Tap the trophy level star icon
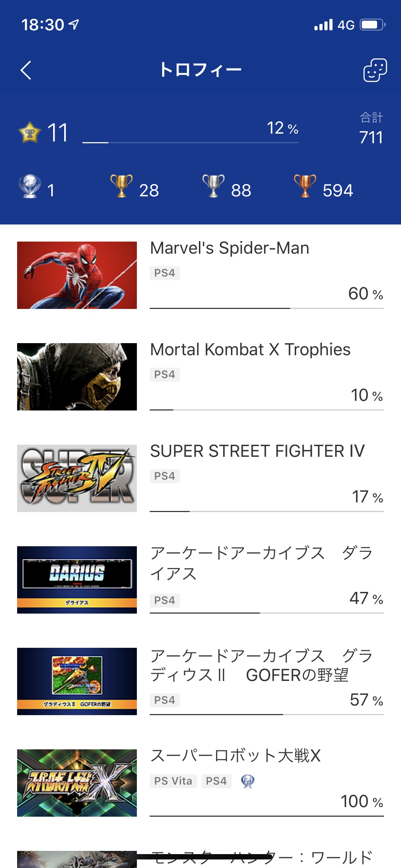This screenshot has height=868, width=401. 30,132
